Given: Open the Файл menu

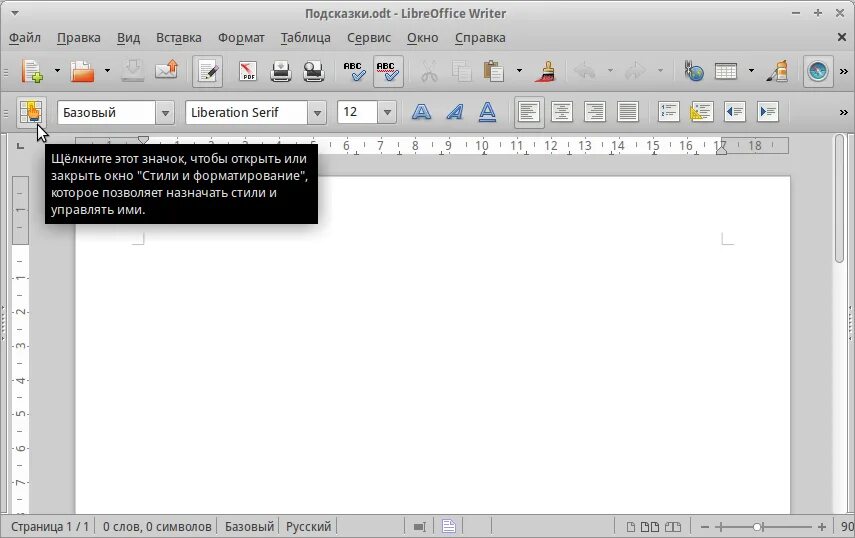Looking at the screenshot, I should pos(25,38).
